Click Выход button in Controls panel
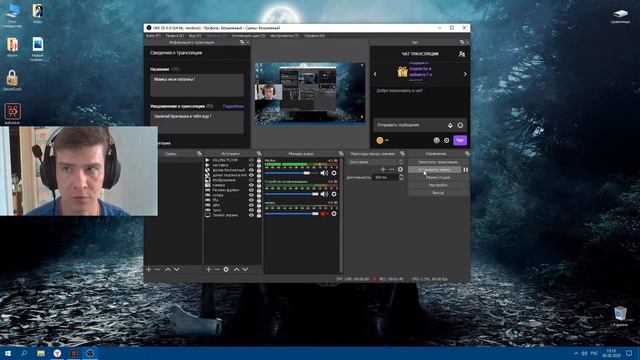640x360 pixels. point(438,193)
